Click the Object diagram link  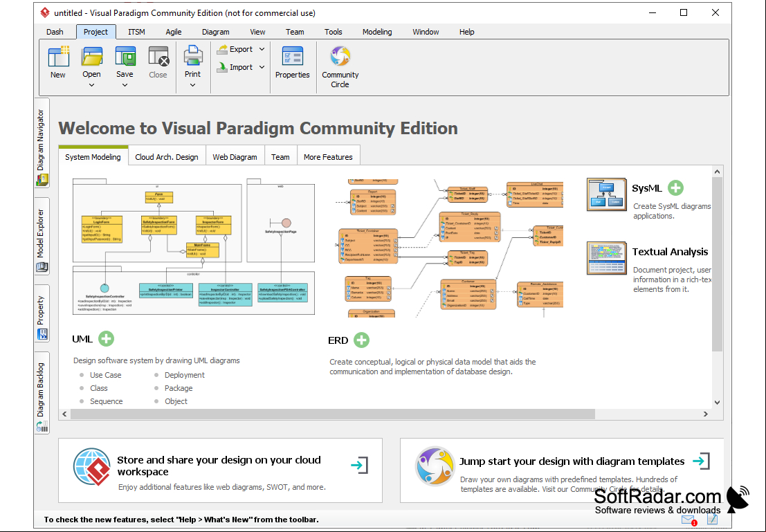click(x=176, y=401)
